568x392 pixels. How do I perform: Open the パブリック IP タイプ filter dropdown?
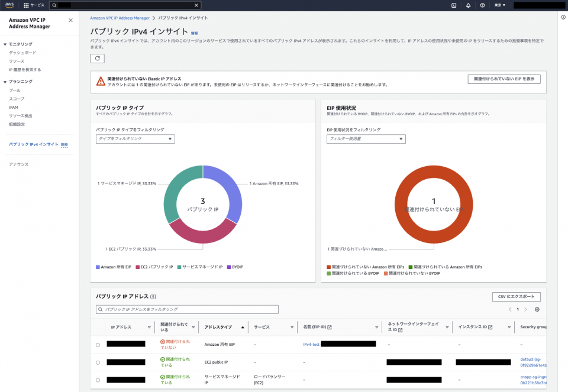135,139
